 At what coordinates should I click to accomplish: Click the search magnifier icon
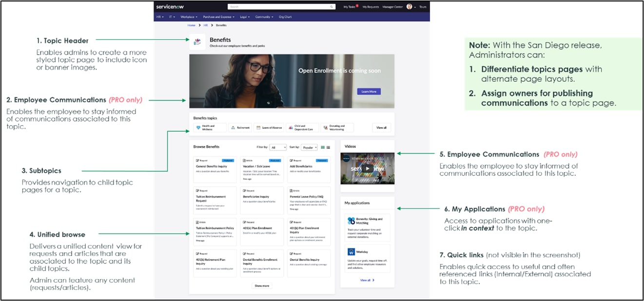332,6
